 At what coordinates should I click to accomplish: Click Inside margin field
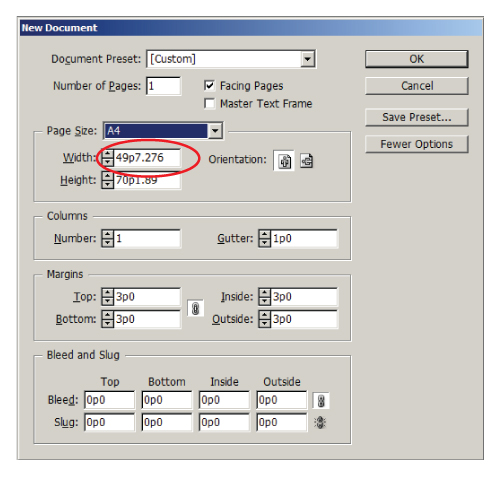click(x=304, y=297)
